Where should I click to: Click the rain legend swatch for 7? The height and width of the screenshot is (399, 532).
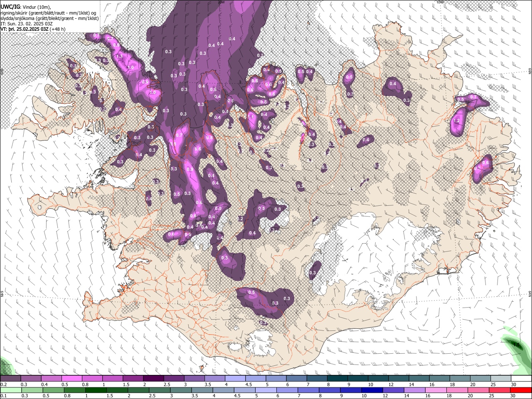(x=308, y=390)
